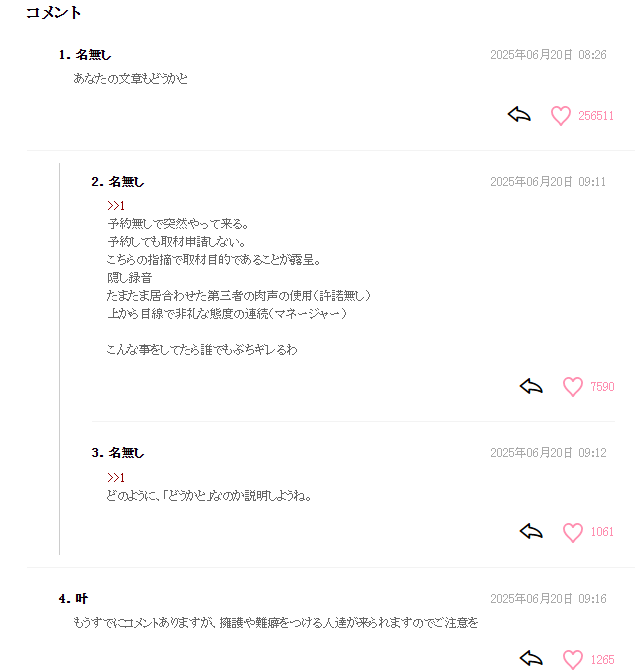Tap the heart icon on comment 4

coord(573,659)
